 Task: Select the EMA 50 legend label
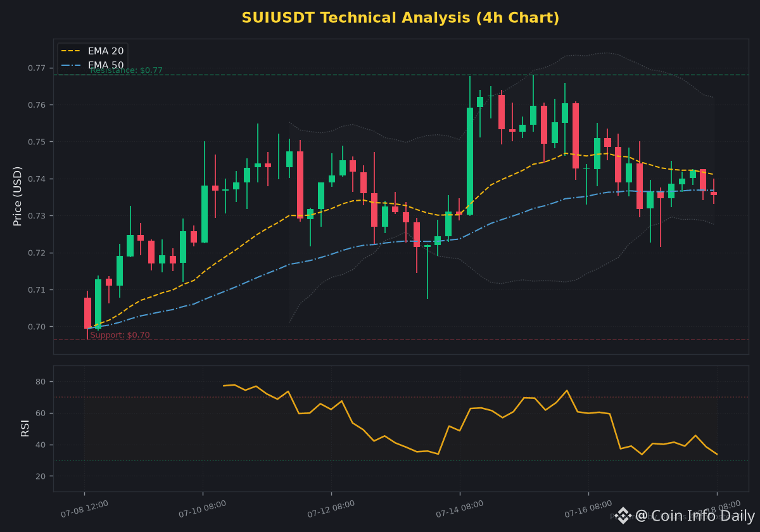tap(106, 65)
